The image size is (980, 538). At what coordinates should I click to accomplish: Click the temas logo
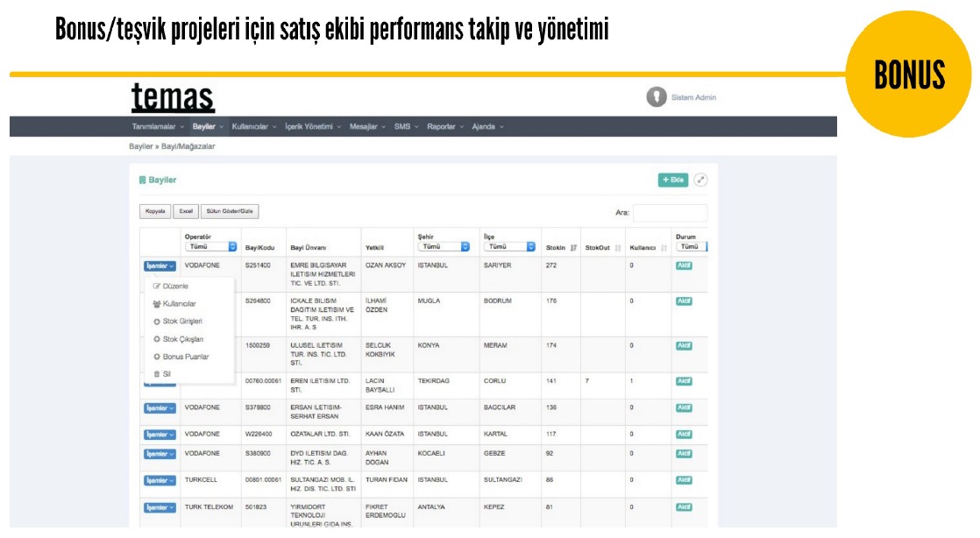[x=173, y=97]
